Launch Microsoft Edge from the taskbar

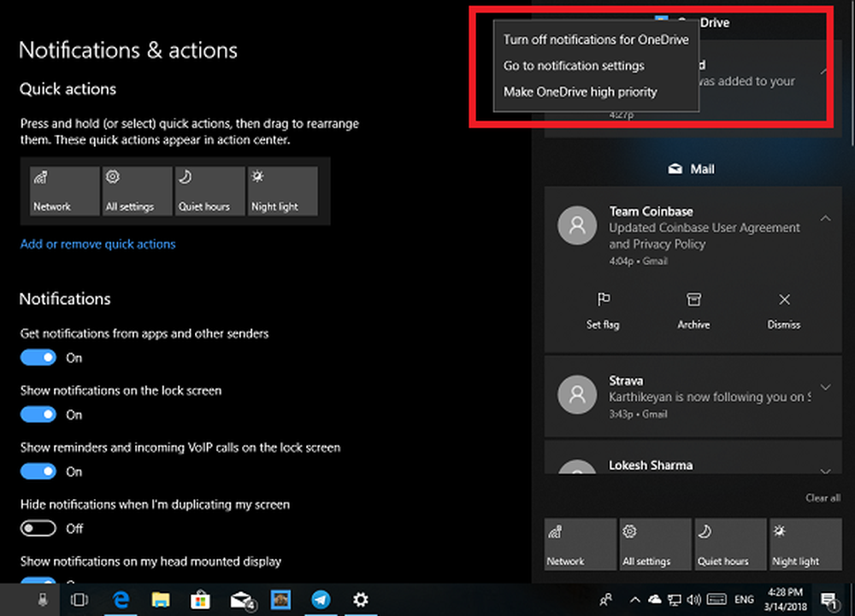coord(120,600)
